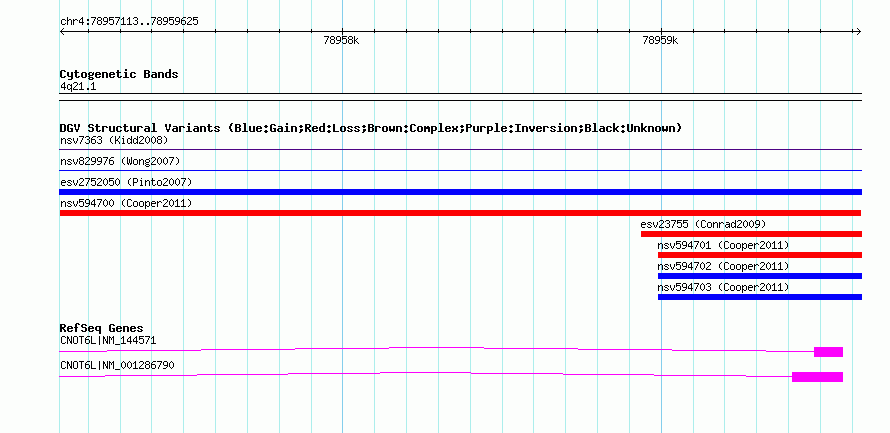This screenshot has height=433, width=890.
Task: Click the magenta exon block of NM_144571
Action: point(828,352)
